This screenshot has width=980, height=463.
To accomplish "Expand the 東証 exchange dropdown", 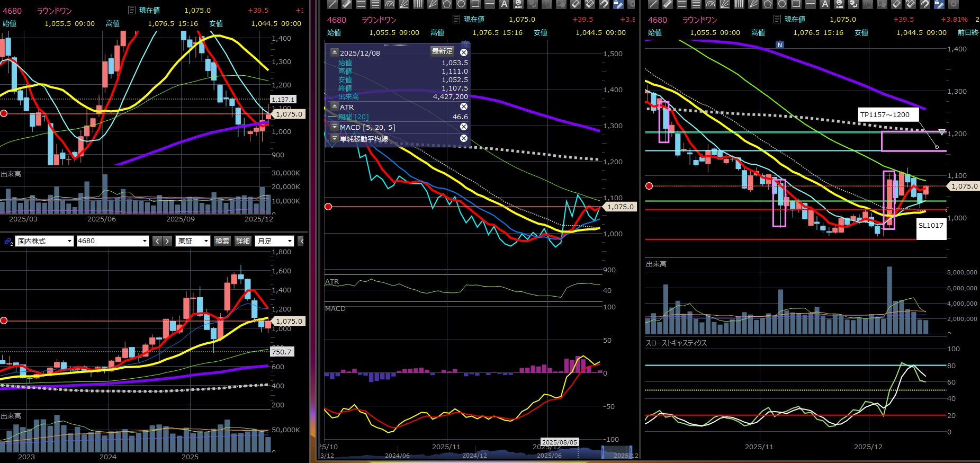I will (x=194, y=241).
